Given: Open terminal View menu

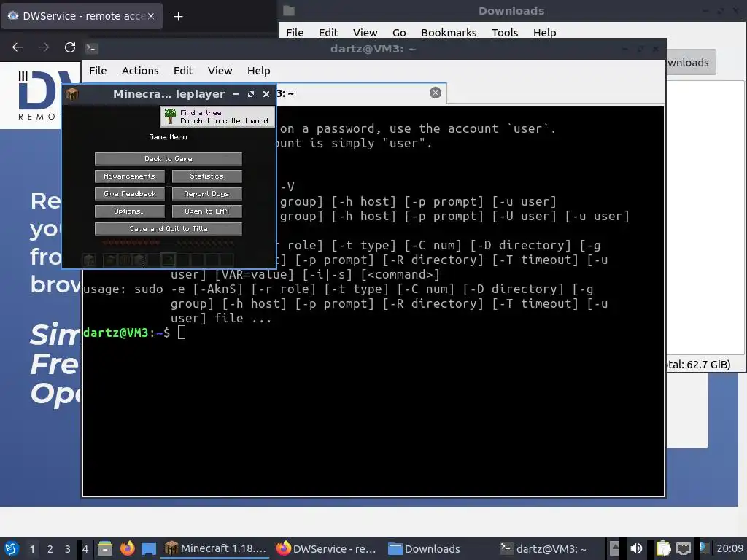Looking at the screenshot, I should coord(220,71).
